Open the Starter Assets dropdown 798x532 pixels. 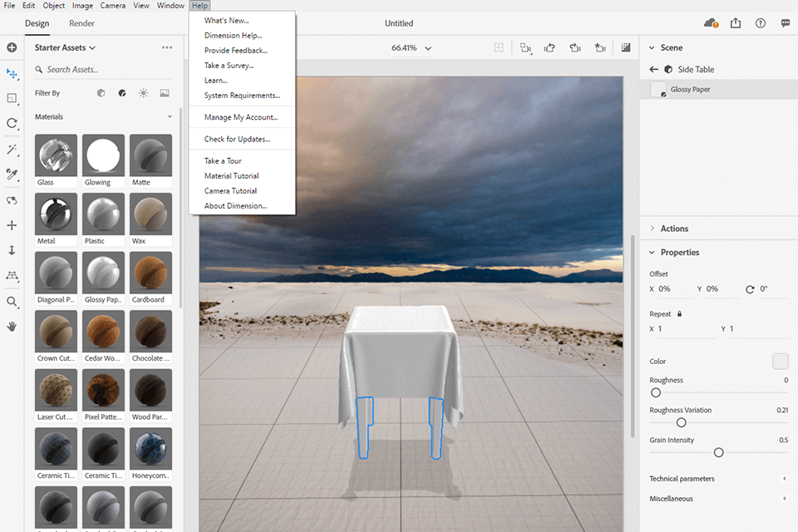[65, 48]
